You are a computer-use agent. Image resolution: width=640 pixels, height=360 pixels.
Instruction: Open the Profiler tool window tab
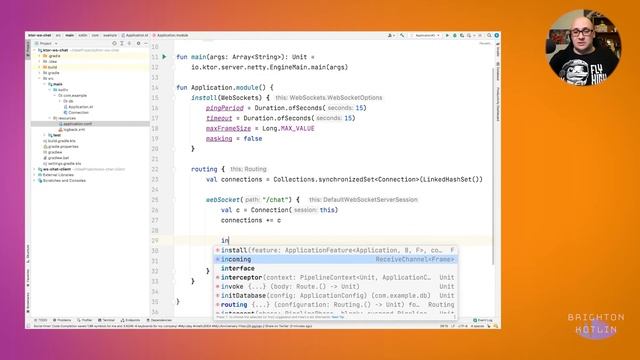click(85, 320)
